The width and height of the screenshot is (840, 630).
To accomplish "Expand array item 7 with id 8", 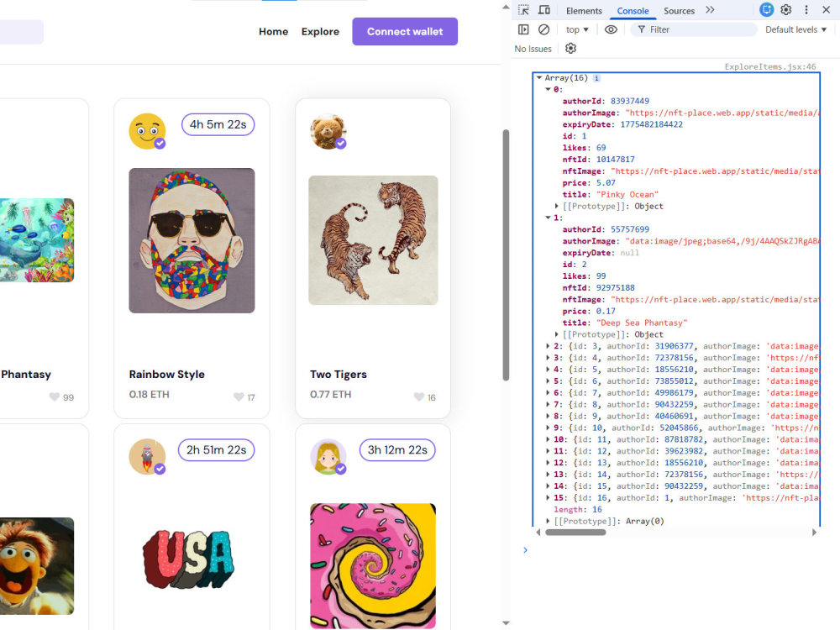I will pos(548,405).
